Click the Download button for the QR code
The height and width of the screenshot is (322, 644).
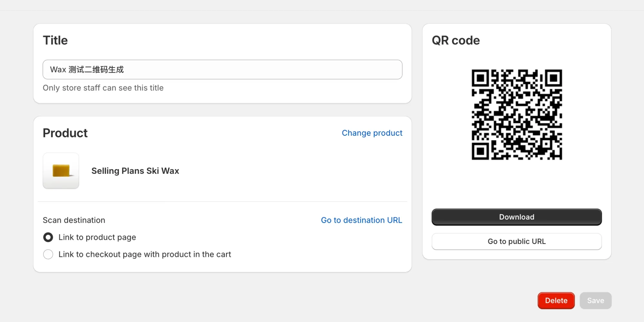pos(516,217)
